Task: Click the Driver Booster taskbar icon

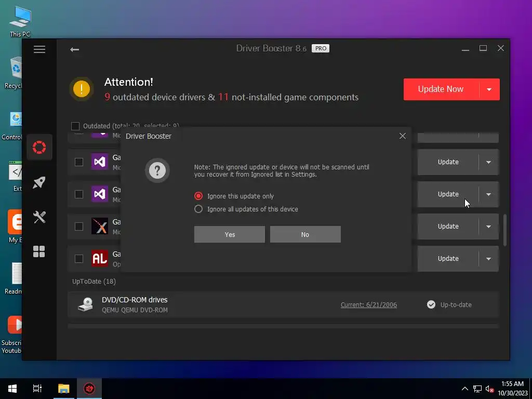Action: [89, 389]
